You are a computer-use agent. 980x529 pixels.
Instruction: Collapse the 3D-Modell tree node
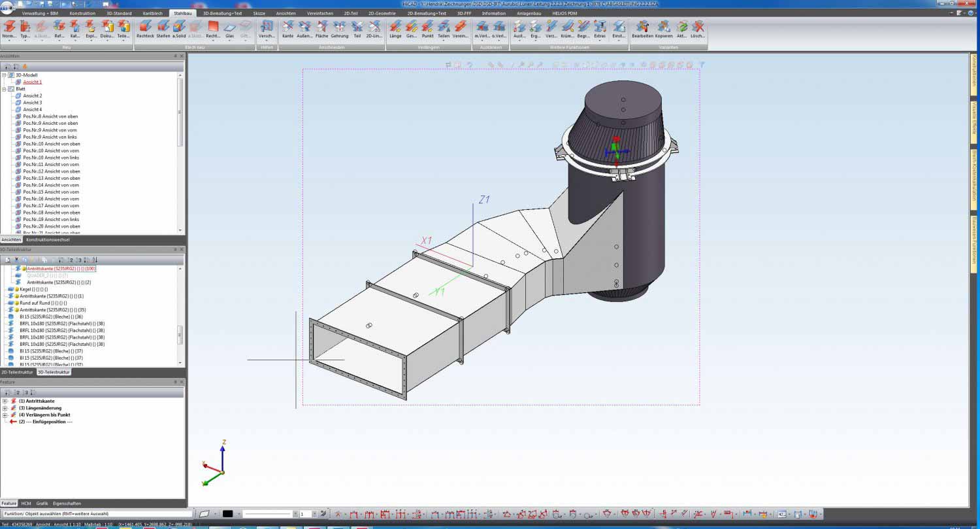4,75
